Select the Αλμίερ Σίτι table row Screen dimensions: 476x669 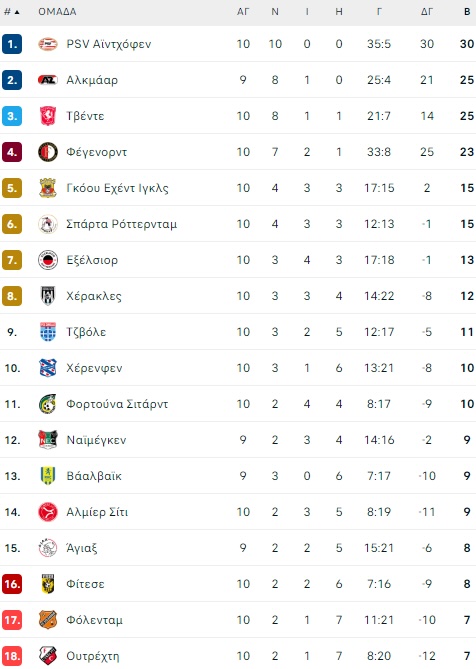click(x=238, y=512)
